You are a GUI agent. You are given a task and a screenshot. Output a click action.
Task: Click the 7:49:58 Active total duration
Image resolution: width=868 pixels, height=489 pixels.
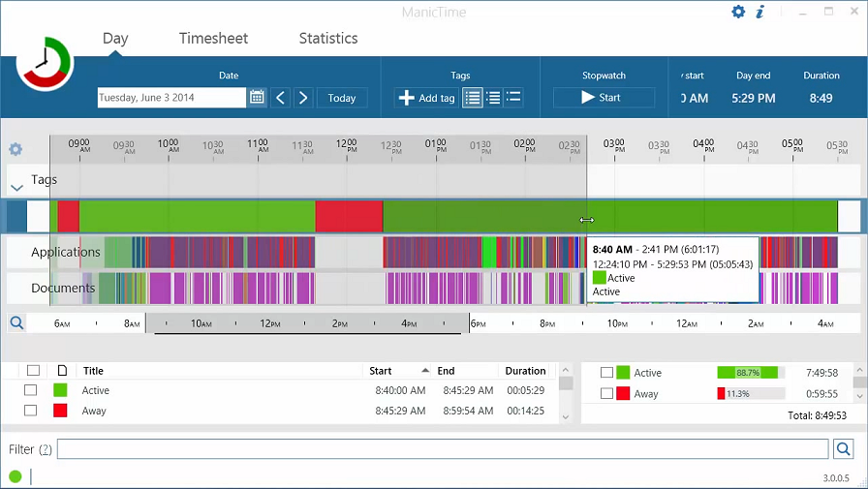[x=822, y=373]
